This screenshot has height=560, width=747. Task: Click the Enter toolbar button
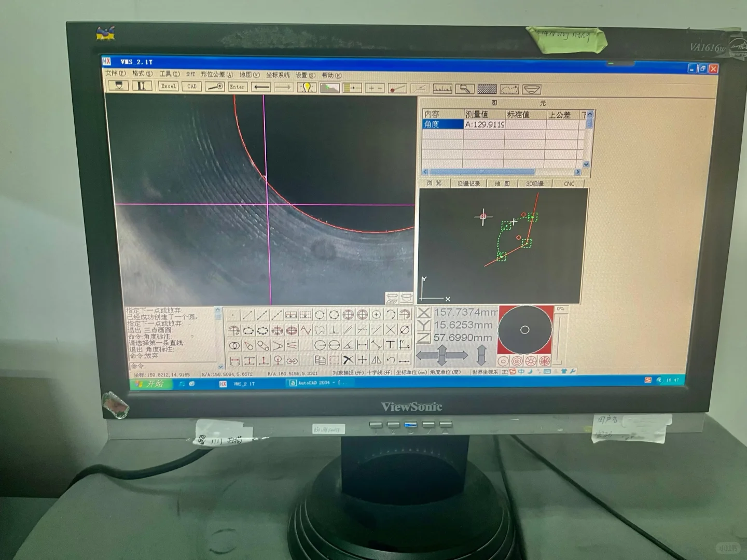pos(237,87)
